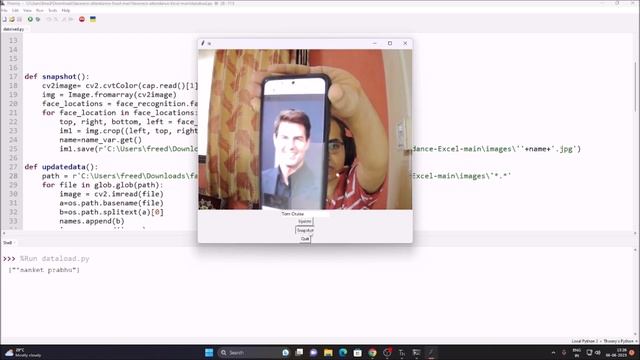Screen dimensions: 640x360
Task: Click the New file icon in Thonny toolbar
Action: coord(4,19)
